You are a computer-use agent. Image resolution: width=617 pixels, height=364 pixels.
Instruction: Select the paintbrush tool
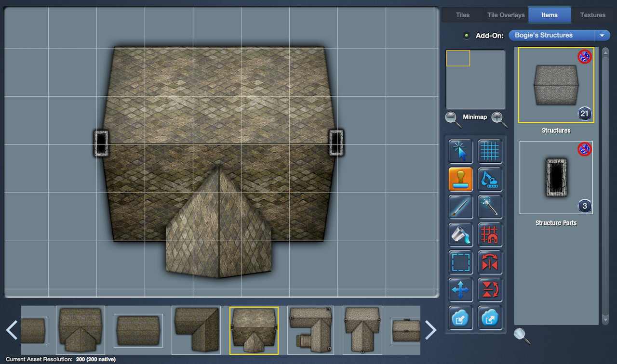click(x=460, y=207)
